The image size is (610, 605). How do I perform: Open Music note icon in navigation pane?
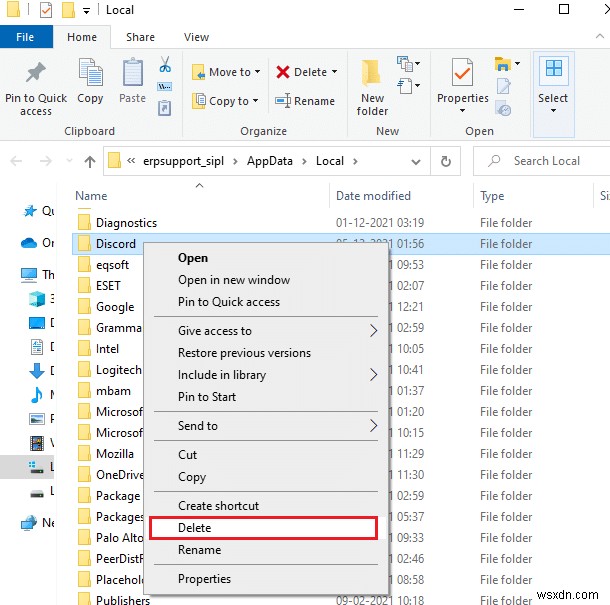click(37, 395)
